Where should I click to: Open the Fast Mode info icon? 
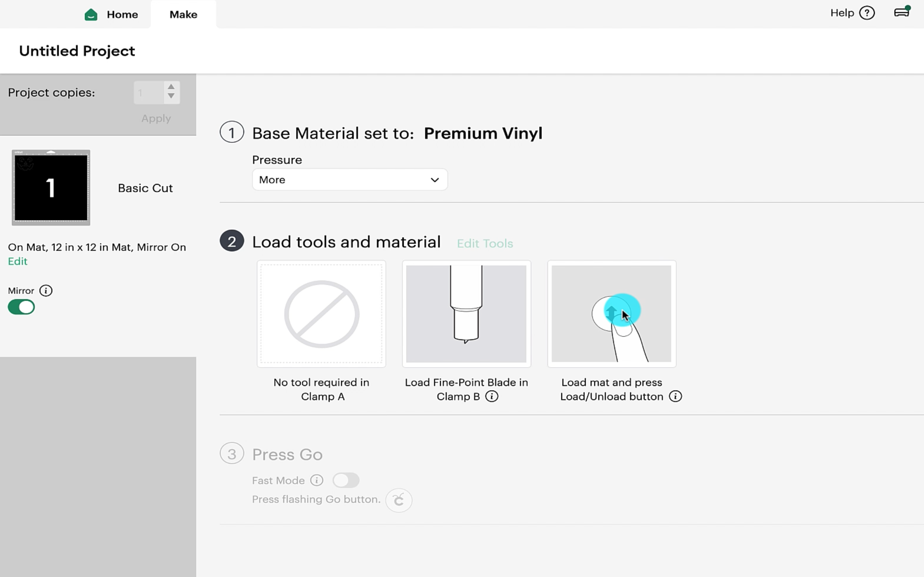[316, 480]
